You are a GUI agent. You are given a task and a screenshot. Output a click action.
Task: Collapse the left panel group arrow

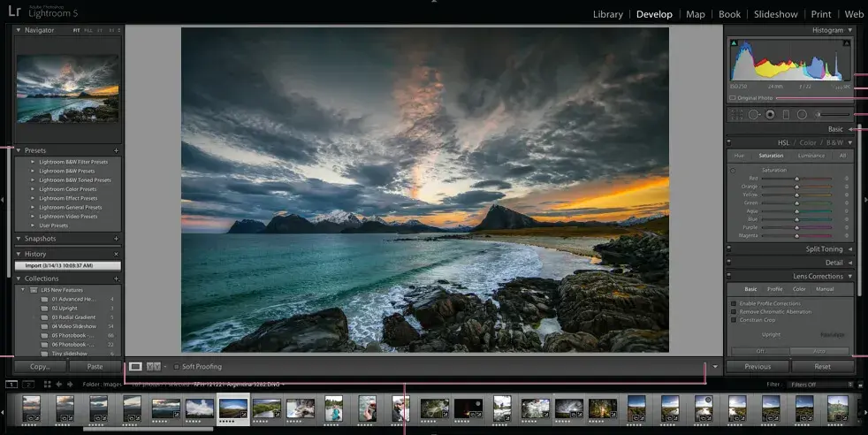[3, 200]
